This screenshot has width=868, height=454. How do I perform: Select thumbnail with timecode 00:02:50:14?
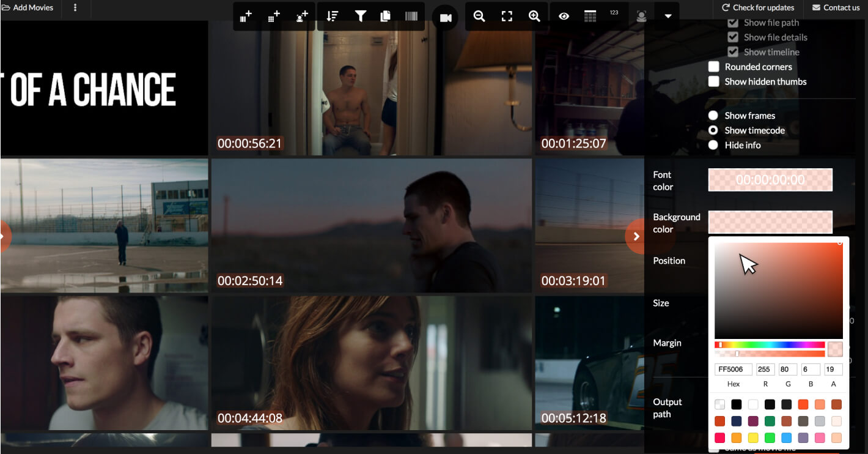[x=372, y=225]
